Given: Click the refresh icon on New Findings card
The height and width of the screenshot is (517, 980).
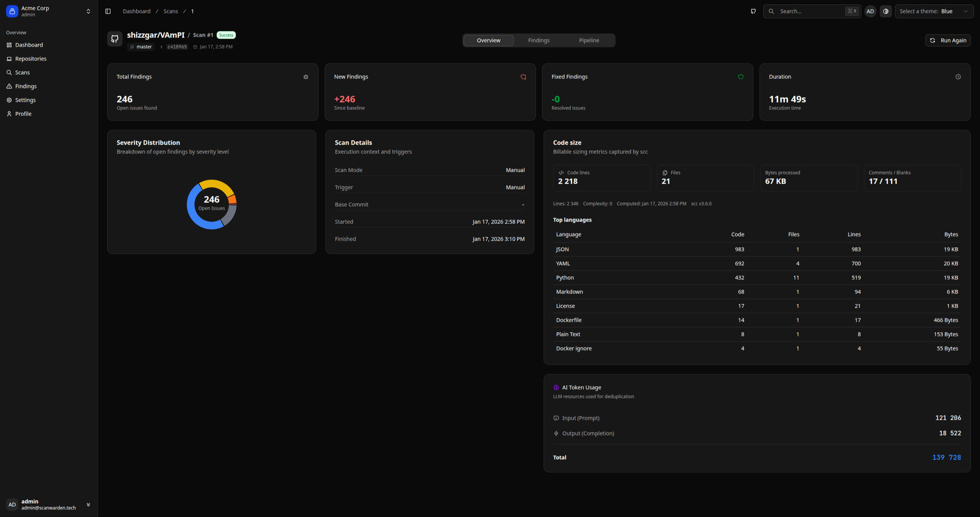Looking at the screenshot, I should (523, 77).
